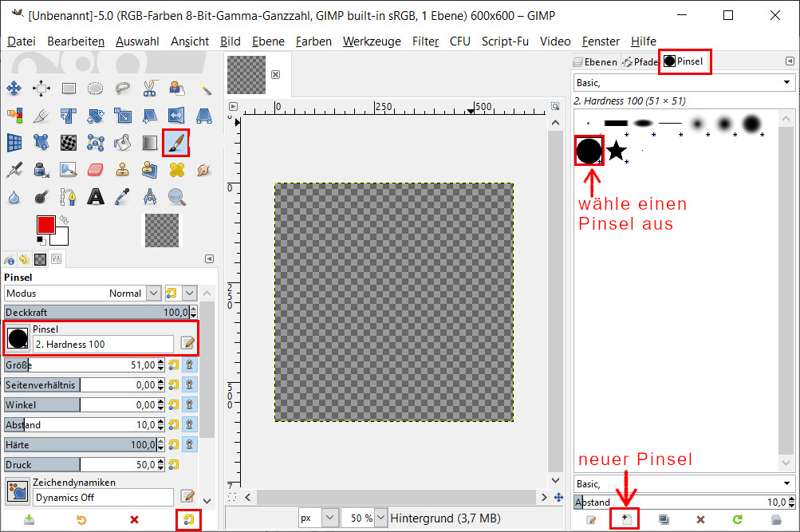Select the Free Select lasso tool
This screenshot has width=800, height=532.
click(x=123, y=89)
